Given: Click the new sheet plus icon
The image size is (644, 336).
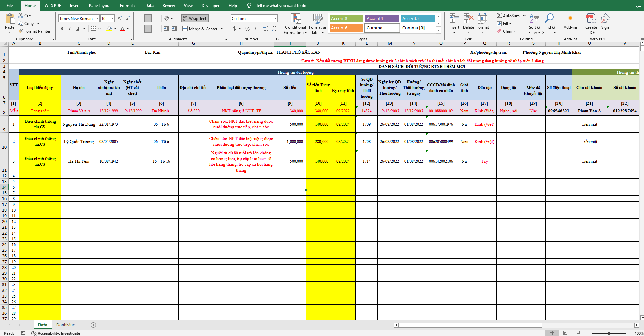Looking at the screenshot, I should pos(93,325).
